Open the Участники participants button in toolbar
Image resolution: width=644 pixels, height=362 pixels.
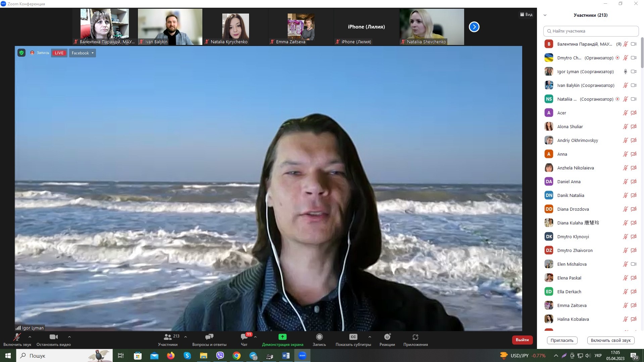168,340
